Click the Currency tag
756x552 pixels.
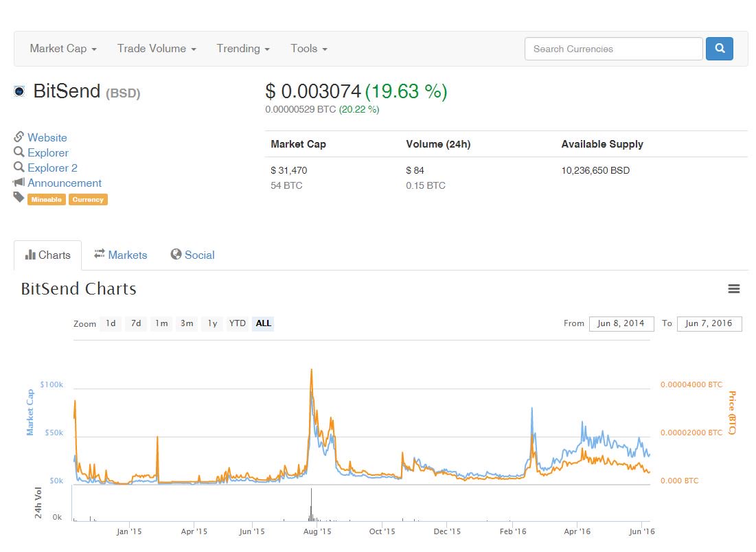click(x=88, y=200)
